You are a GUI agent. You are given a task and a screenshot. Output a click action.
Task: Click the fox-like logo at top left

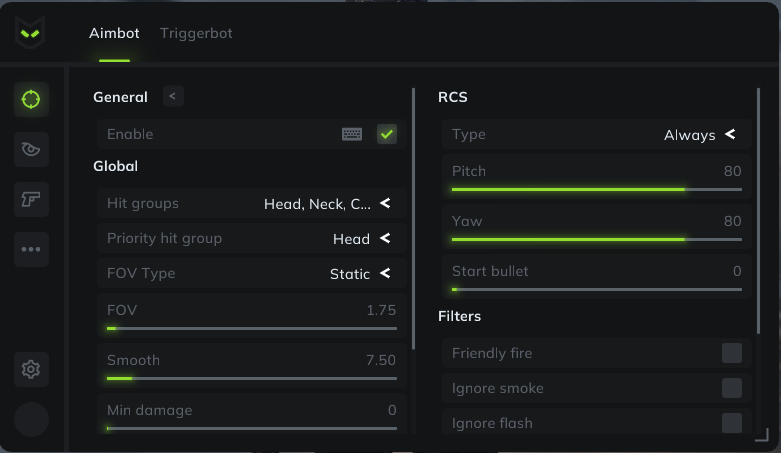point(30,32)
